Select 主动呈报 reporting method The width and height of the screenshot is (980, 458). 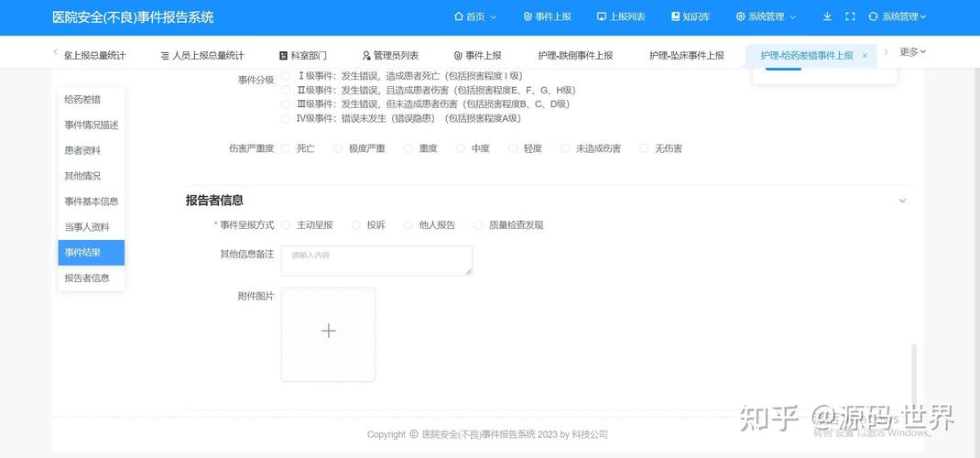287,225
